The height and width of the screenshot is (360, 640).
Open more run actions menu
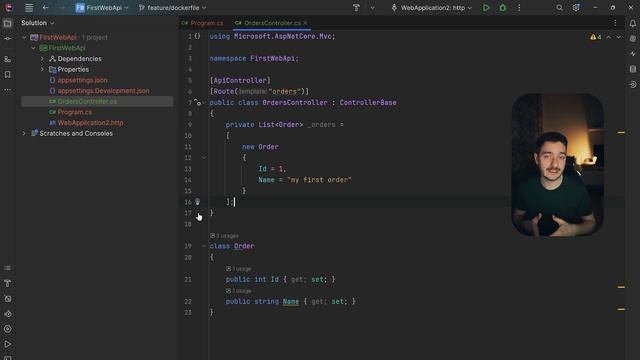pyautogui.click(x=519, y=8)
